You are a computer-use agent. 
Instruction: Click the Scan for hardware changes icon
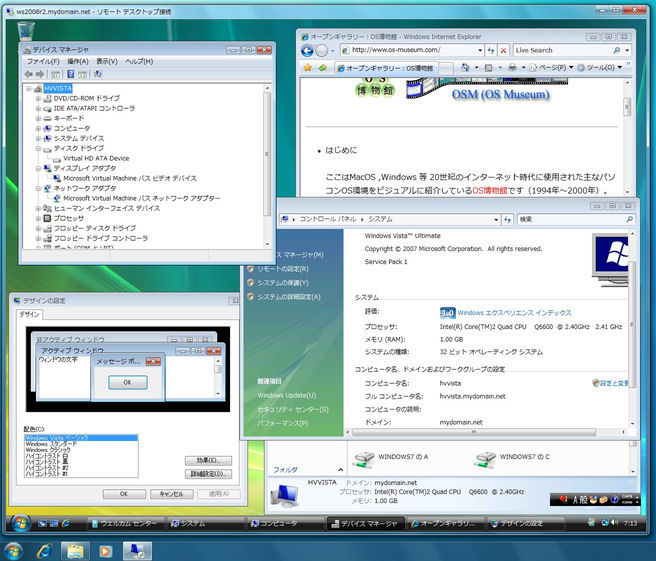(97, 74)
